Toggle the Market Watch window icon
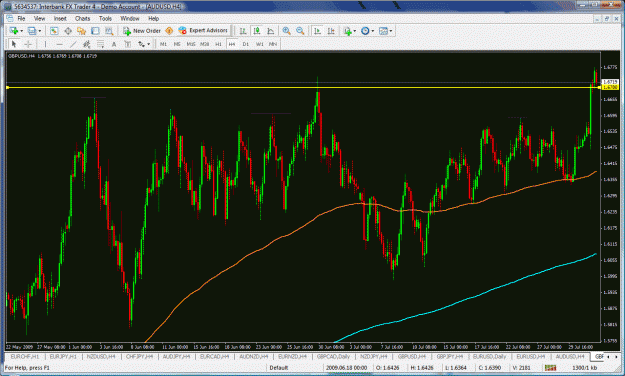 tap(54, 31)
